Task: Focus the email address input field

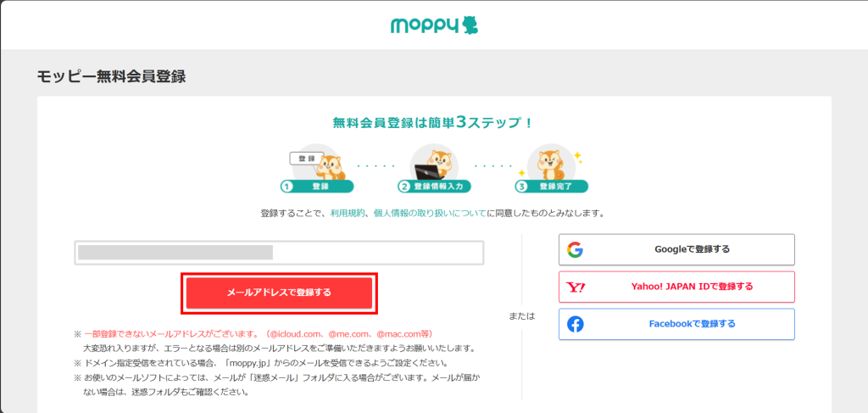Action: [279, 253]
